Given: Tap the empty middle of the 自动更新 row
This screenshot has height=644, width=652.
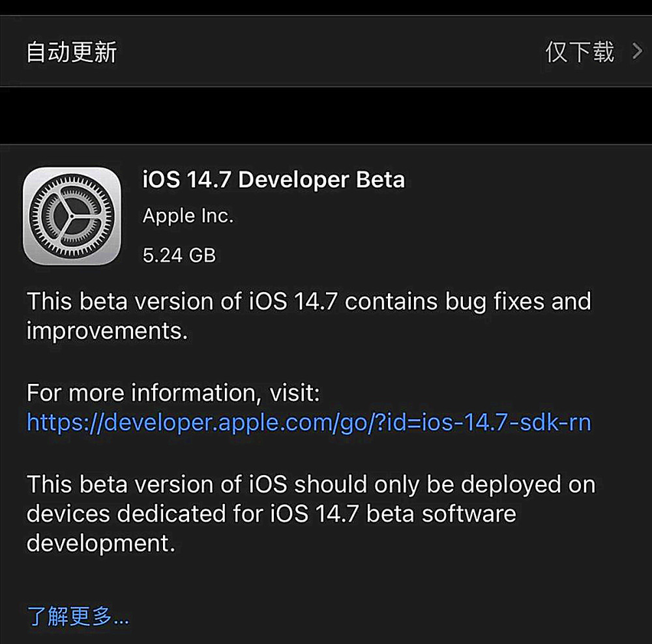Looking at the screenshot, I should pyautogui.click(x=326, y=51).
